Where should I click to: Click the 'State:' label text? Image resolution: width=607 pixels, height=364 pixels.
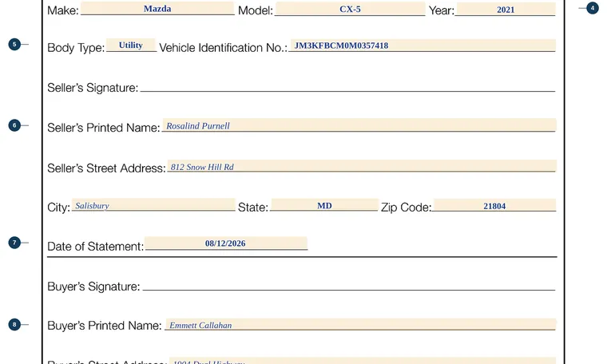(x=253, y=208)
